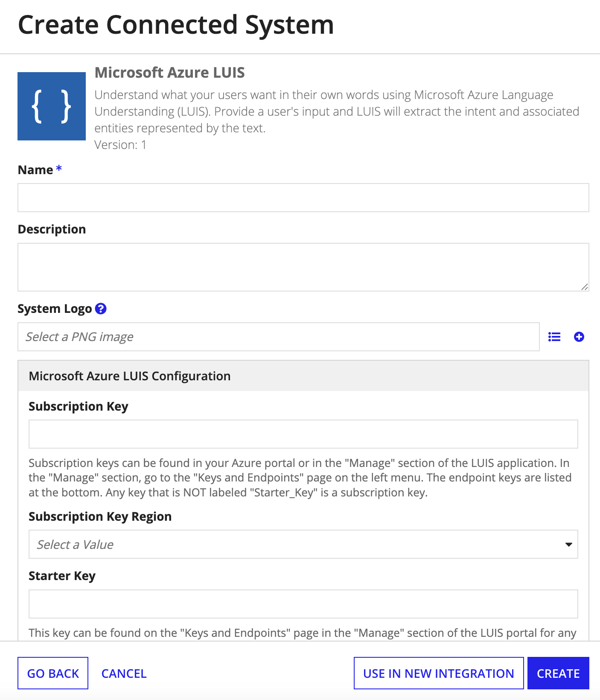Viewport: 600px width, 700px height.
Task: Click the GO BACK button
Action: pos(53,673)
